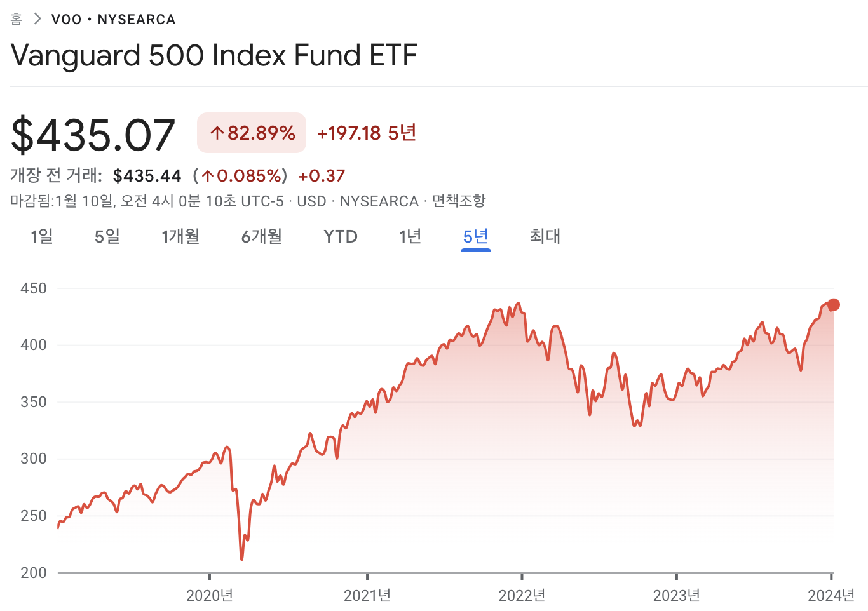The width and height of the screenshot is (868, 611).
Task: Navigate to 홈 via breadcrumb
Action: pyautogui.click(x=16, y=19)
